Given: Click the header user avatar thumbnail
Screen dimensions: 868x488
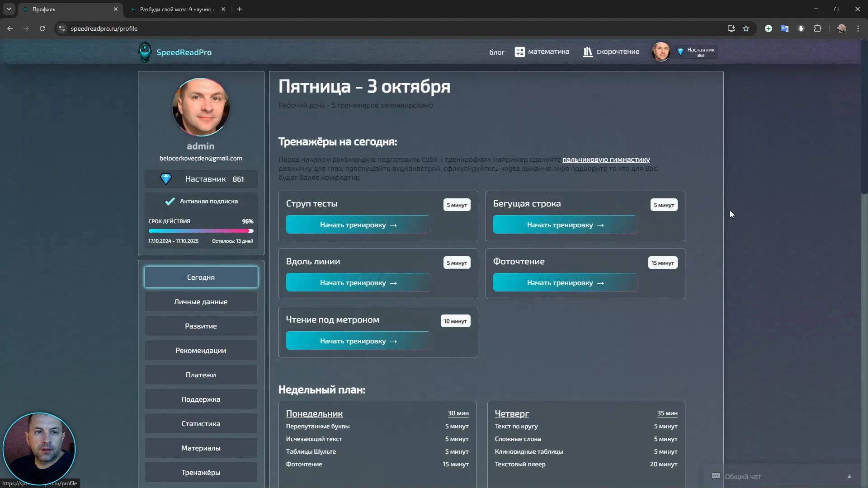Looking at the screenshot, I should click(x=661, y=52).
